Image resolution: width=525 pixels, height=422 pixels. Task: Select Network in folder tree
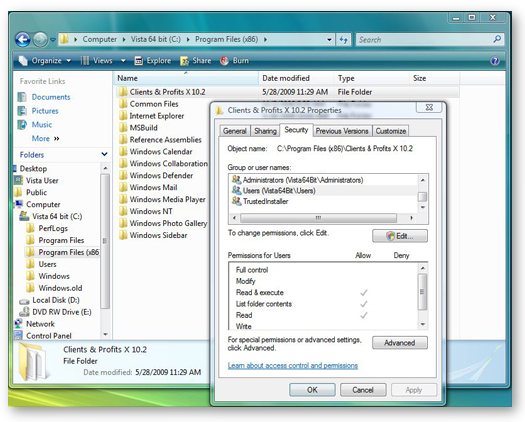pos(40,324)
